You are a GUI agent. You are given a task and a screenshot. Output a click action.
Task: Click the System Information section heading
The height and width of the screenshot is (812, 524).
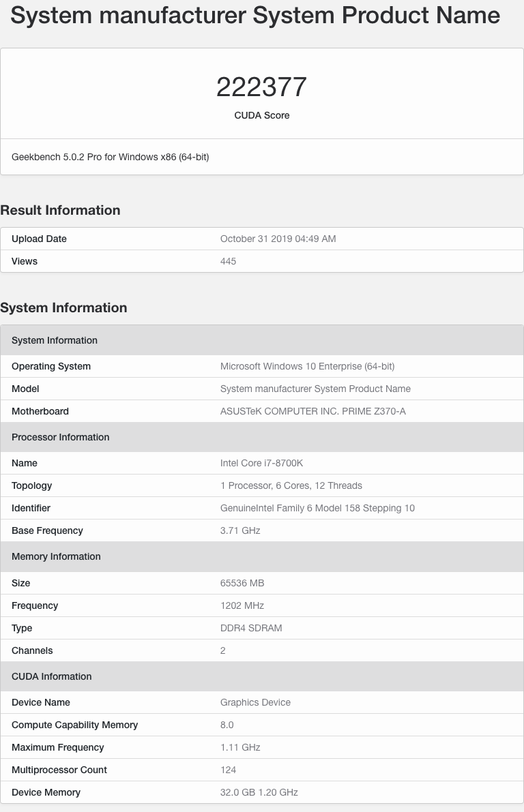pos(63,307)
